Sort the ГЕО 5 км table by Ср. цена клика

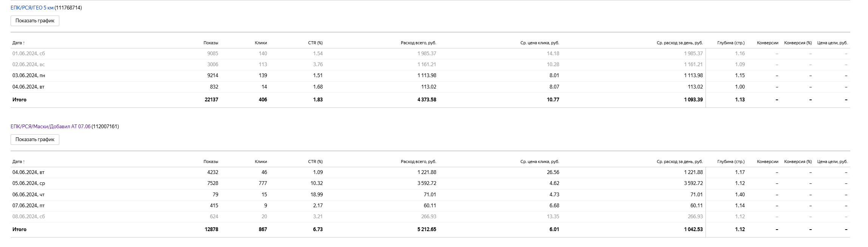click(x=540, y=43)
